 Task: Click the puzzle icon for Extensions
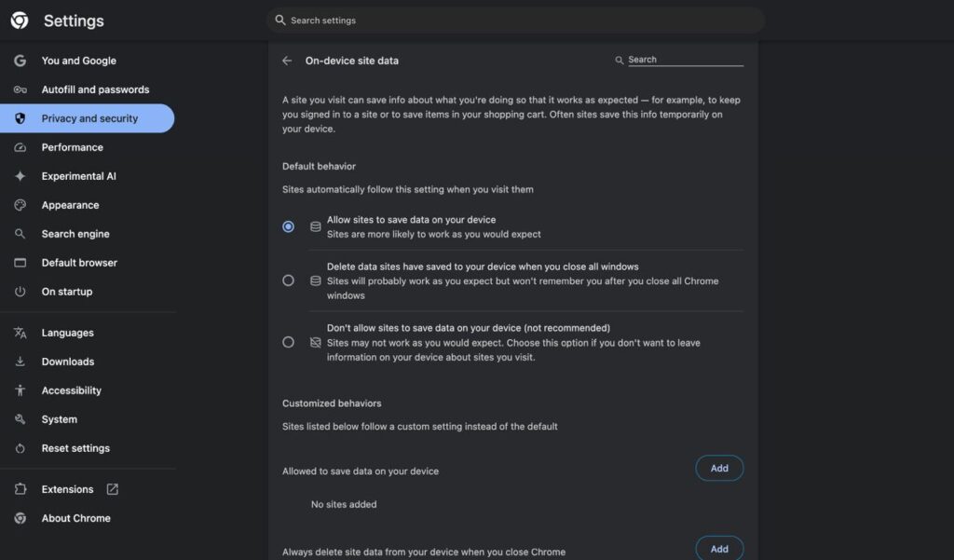tap(20, 489)
